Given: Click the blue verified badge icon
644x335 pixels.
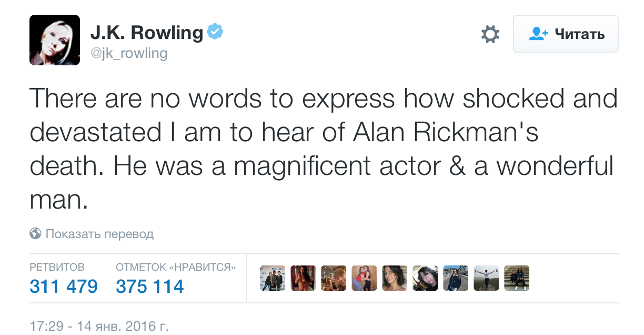Looking at the screenshot, I should click(215, 32).
